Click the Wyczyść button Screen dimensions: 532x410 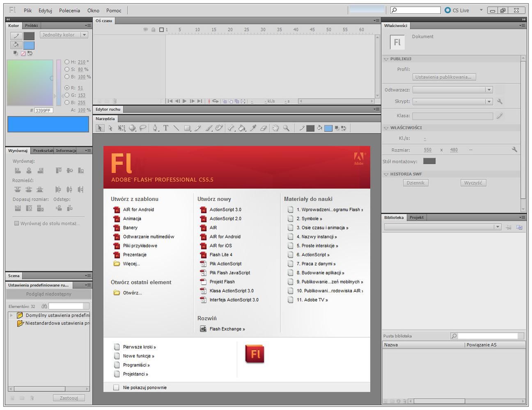coord(473,183)
